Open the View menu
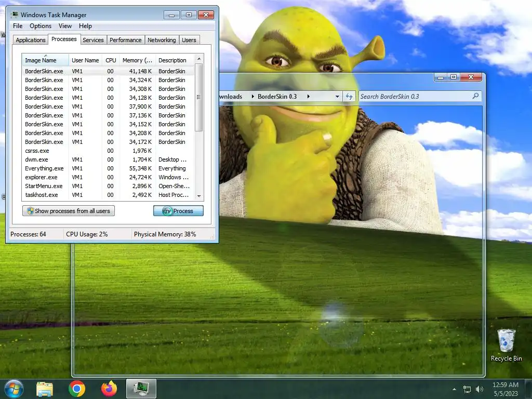This screenshot has width=532, height=399. (65, 26)
